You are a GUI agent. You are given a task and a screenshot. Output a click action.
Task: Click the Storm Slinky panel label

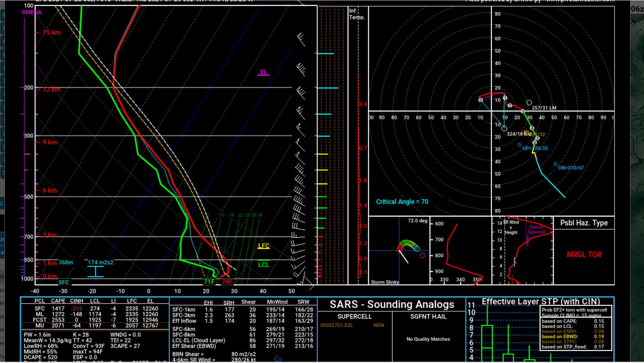tap(385, 282)
